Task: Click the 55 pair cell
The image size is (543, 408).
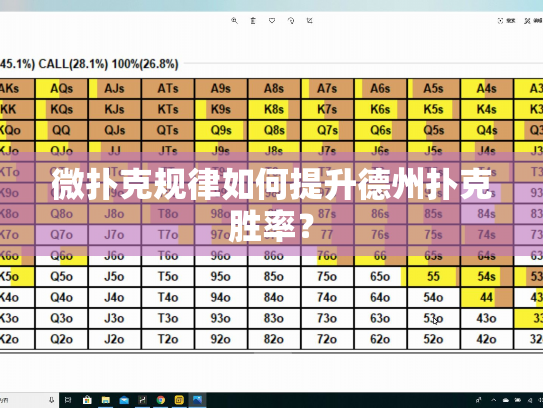Action: 434,277
